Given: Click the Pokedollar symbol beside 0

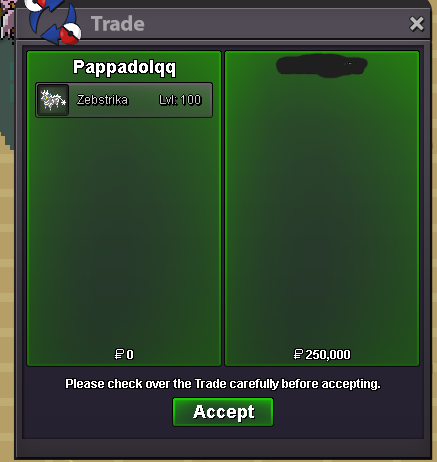Looking at the screenshot, I should click(x=119, y=354).
